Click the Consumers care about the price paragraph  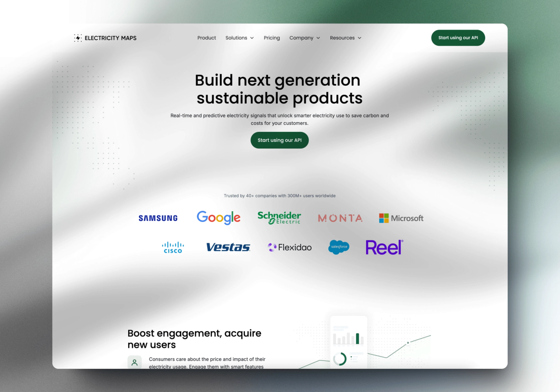coord(207,363)
